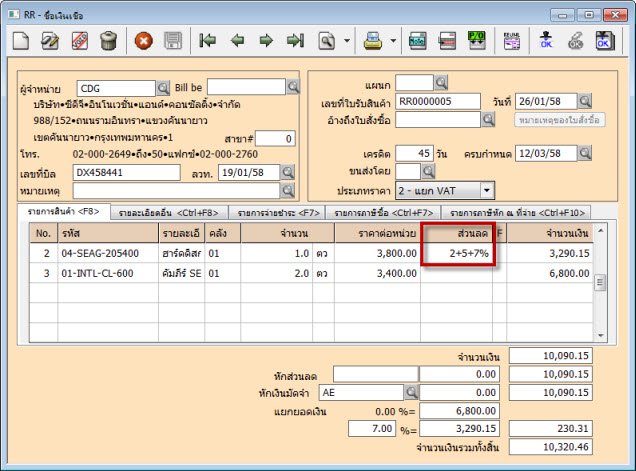Search icon beside หมายเหตุ field
This screenshot has width=636, height=471.
[288, 191]
